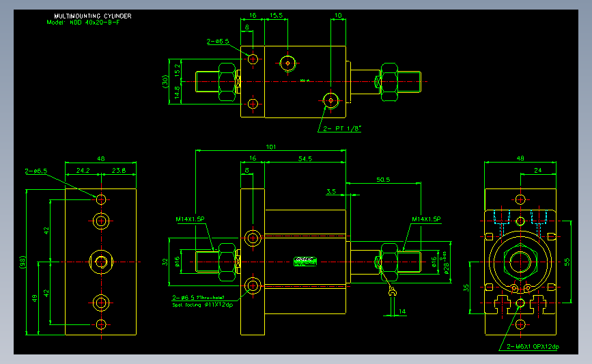Click the 2- PT 1/8" port annotation
This screenshot has width=592, height=364.
click(342, 129)
